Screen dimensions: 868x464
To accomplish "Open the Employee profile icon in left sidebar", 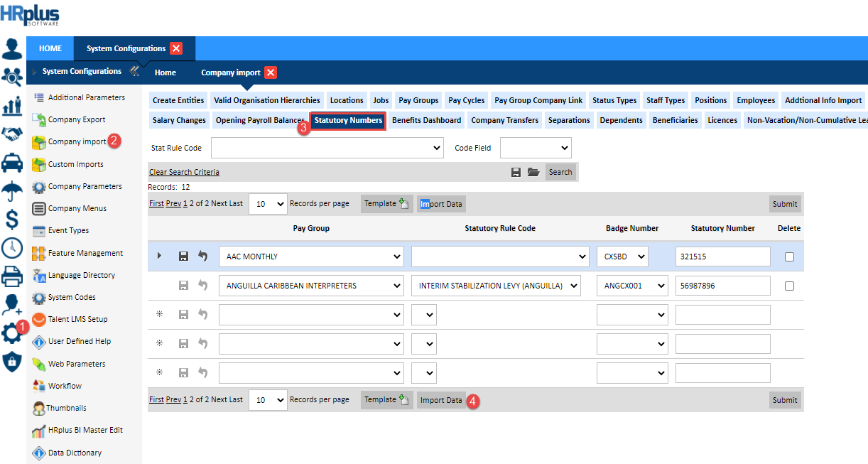I will pyautogui.click(x=11, y=48).
